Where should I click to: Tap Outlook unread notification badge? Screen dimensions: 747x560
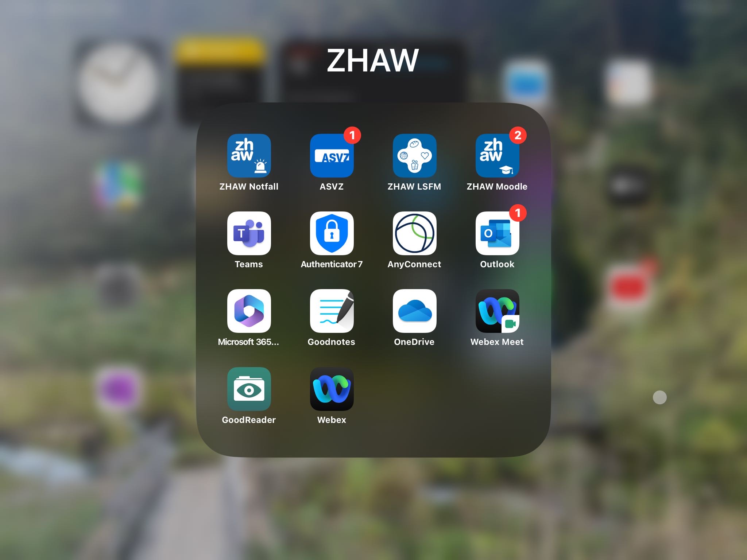click(516, 214)
